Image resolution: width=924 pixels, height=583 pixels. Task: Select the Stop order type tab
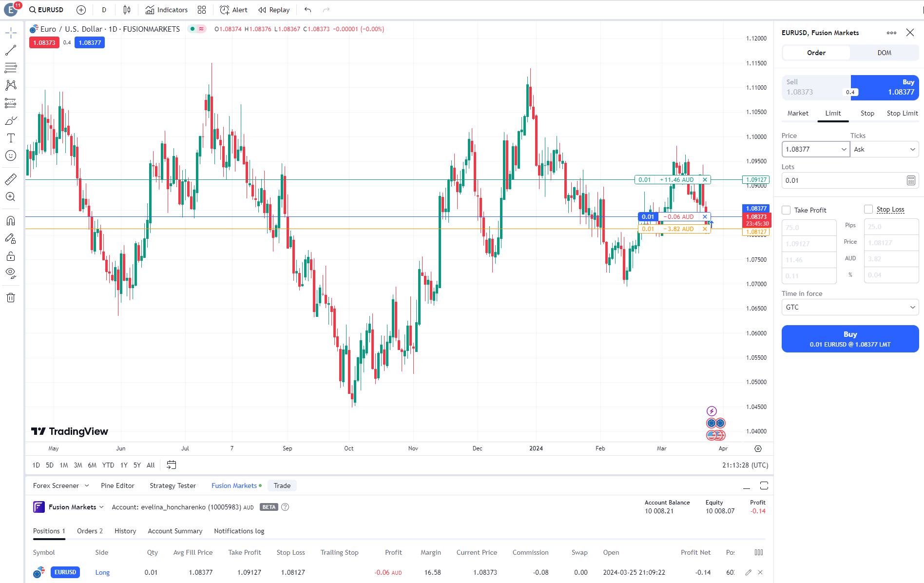coord(867,113)
